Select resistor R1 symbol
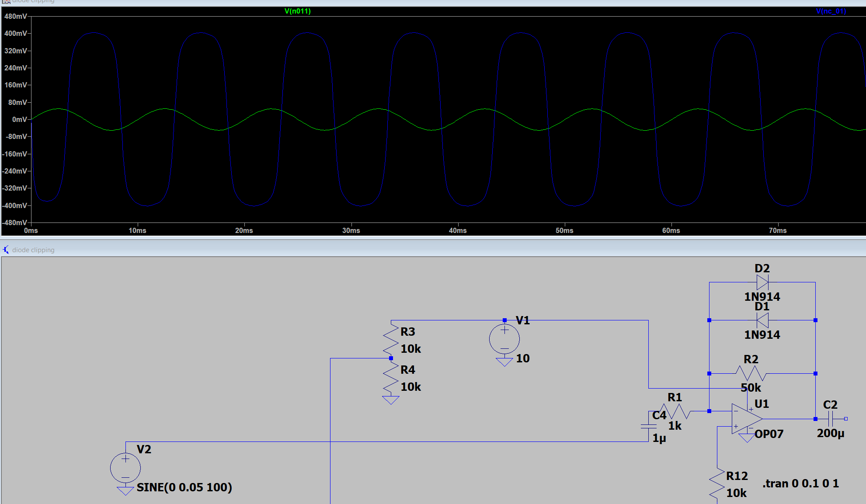This screenshot has width=866, height=504. (x=675, y=411)
